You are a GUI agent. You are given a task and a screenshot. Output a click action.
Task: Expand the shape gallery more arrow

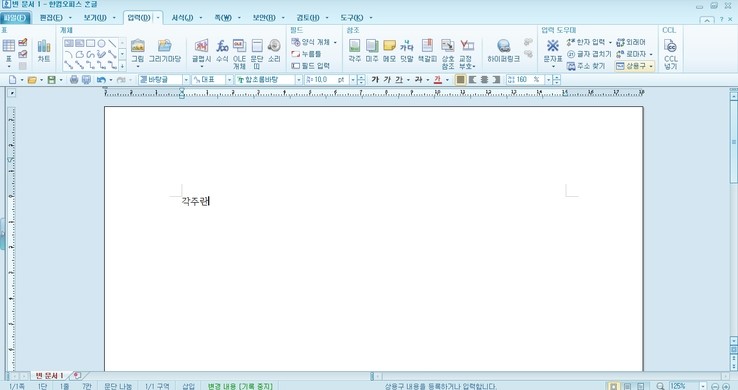(122, 66)
